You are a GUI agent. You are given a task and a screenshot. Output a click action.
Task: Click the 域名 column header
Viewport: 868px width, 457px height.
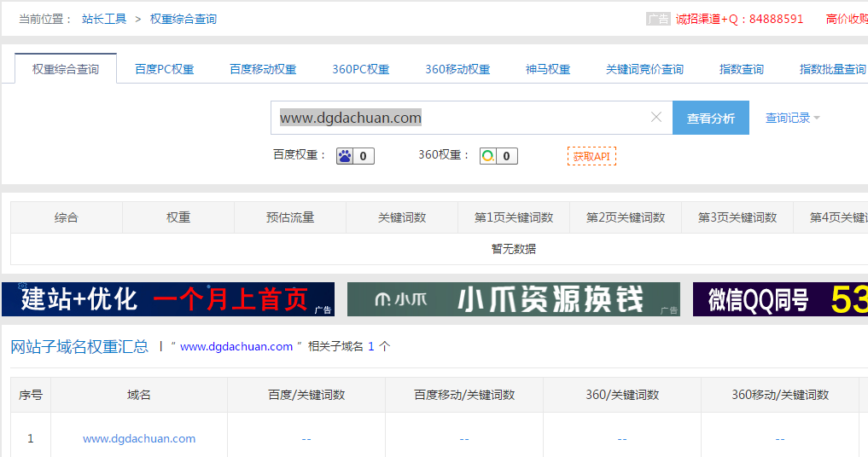coord(139,395)
